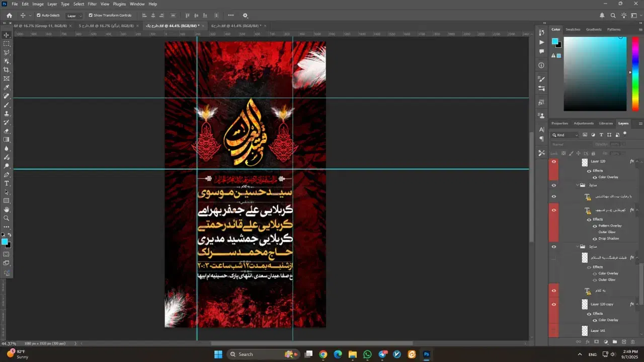This screenshot has width=644, height=362.
Task: Enable the Auto-Select checkbox
Action: click(x=39, y=15)
